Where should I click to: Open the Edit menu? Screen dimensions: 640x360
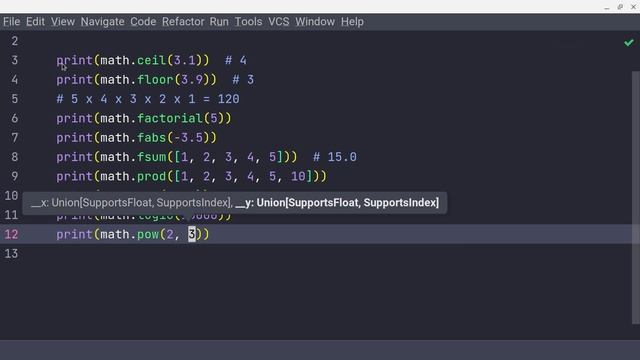click(36, 22)
